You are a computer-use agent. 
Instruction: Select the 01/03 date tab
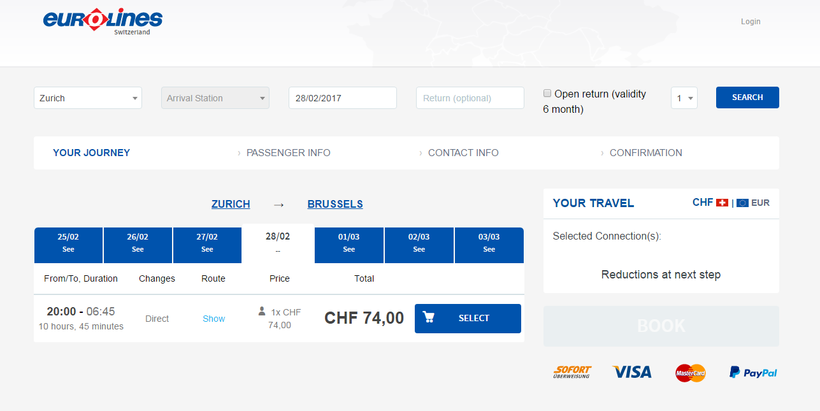click(349, 243)
